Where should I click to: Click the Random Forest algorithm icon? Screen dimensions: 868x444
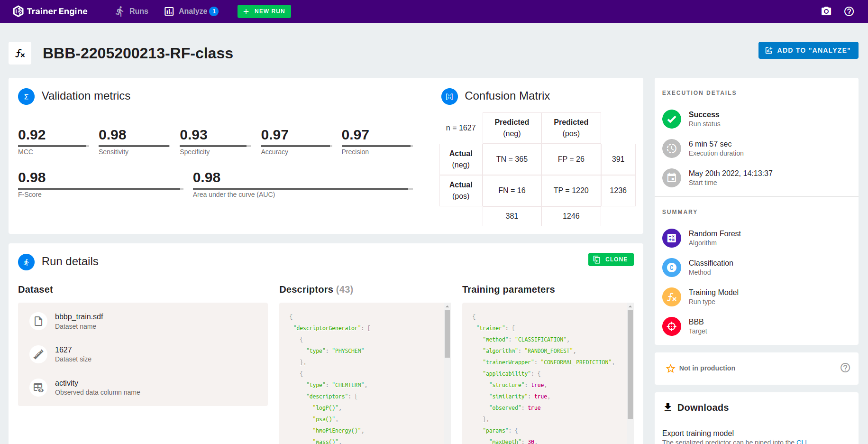click(671, 238)
